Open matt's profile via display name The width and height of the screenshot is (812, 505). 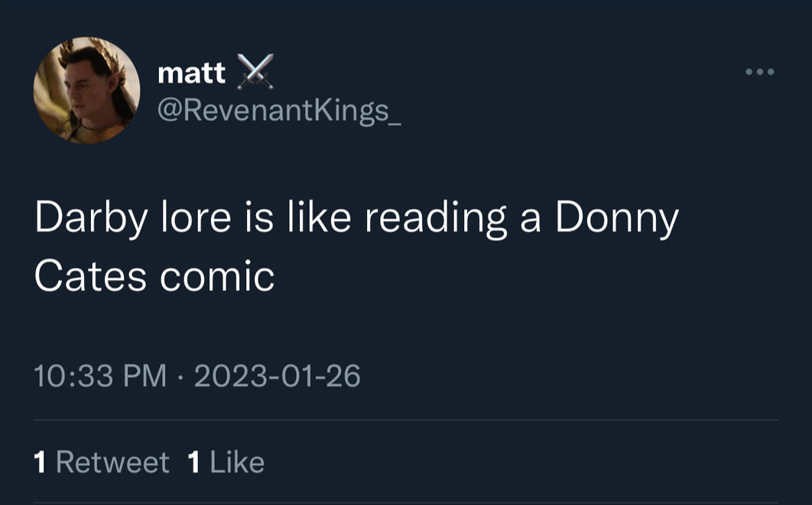pos(190,72)
